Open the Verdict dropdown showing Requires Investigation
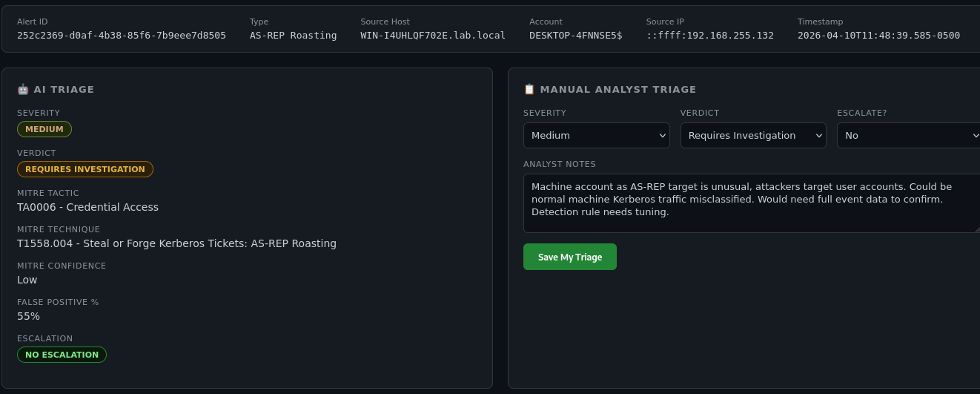The height and width of the screenshot is (394, 980). (753, 135)
